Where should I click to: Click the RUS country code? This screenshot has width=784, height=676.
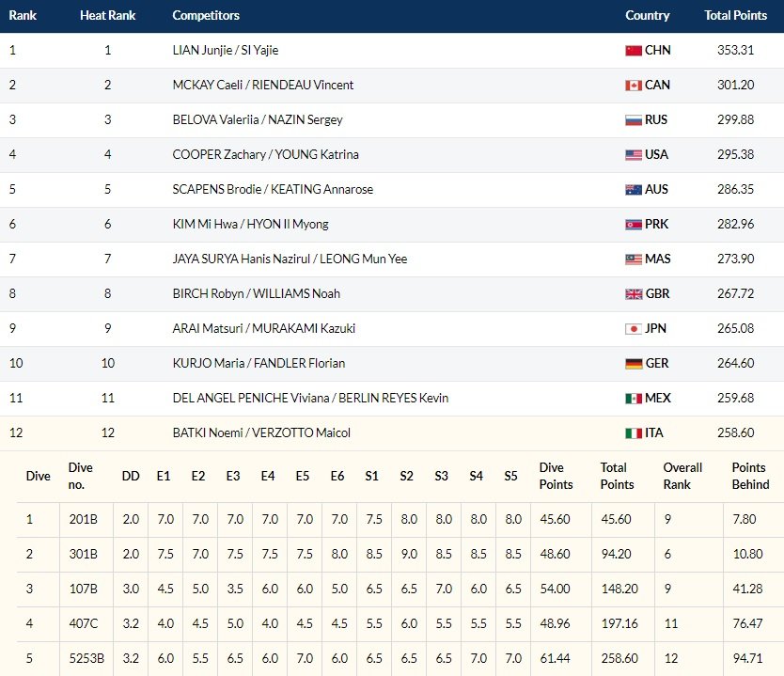point(656,120)
